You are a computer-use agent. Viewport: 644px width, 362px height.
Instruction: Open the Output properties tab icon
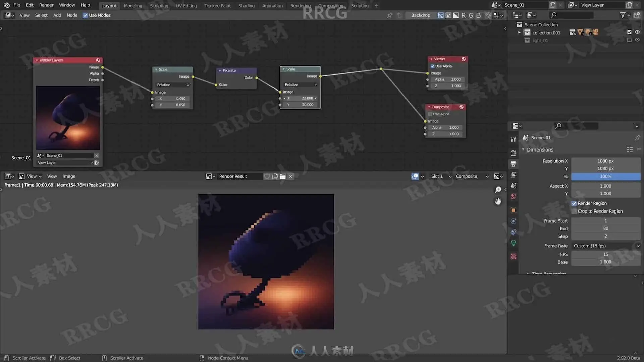pos(513,164)
